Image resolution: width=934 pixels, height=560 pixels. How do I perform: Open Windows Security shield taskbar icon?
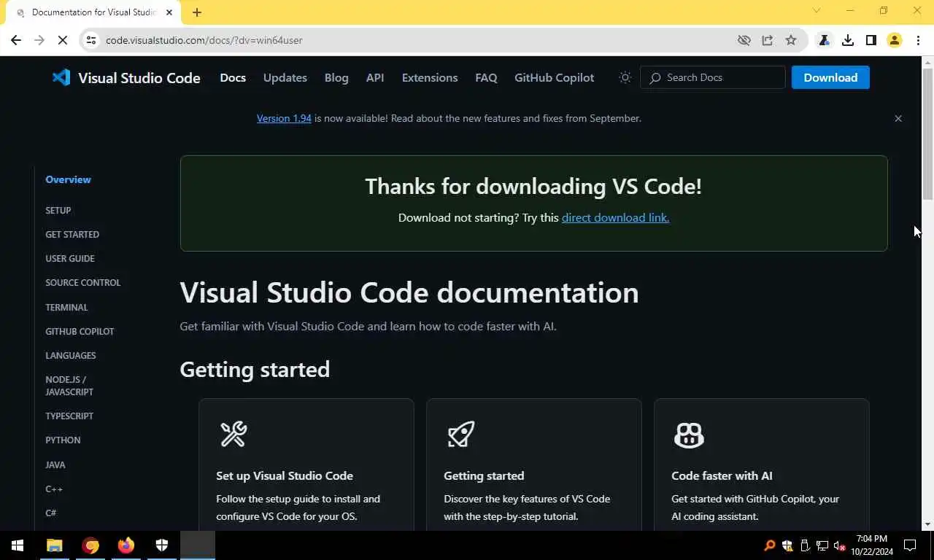(x=162, y=545)
